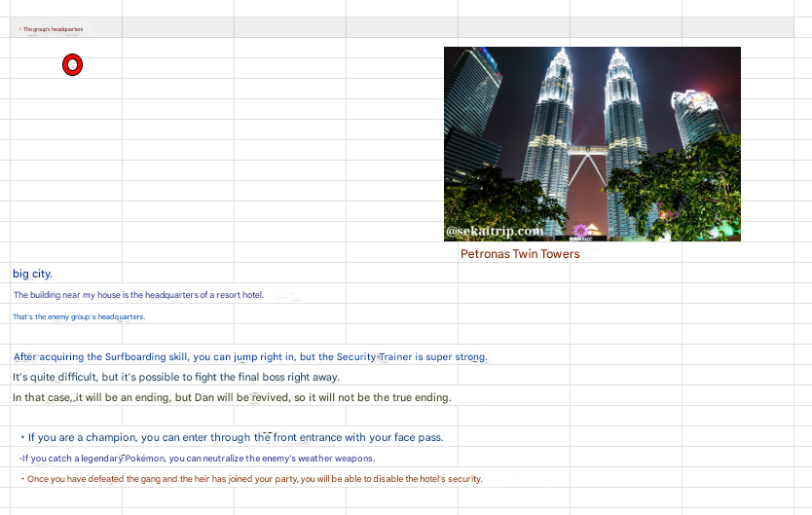The height and width of the screenshot is (515, 812).
Task: Click the legendary Pokémon weather weapons line
Action: (x=197, y=459)
